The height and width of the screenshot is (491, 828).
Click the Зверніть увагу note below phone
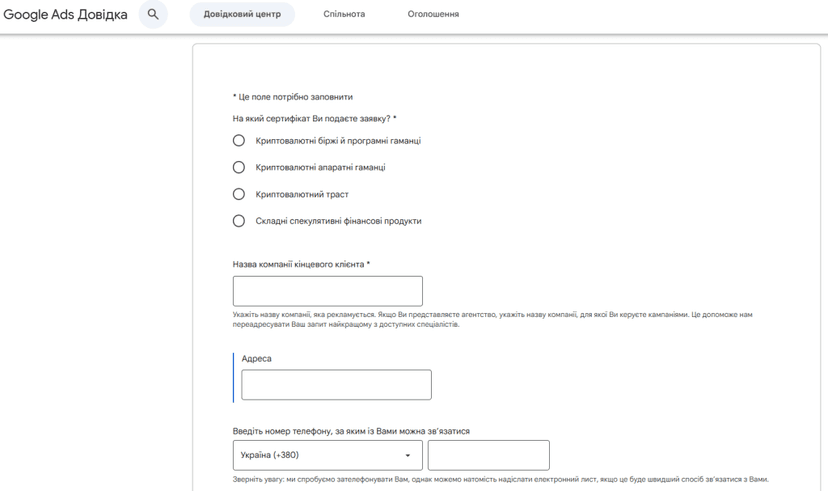click(x=501, y=479)
